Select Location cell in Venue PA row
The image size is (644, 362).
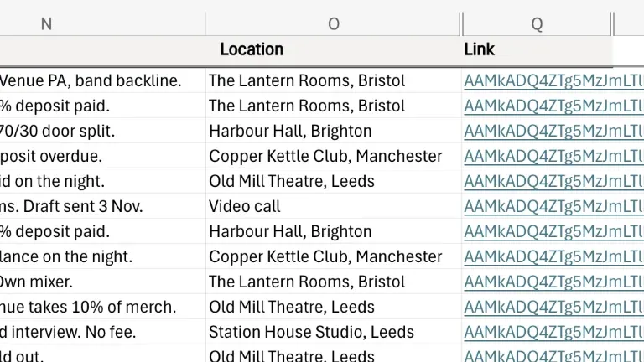coord(333,80)
